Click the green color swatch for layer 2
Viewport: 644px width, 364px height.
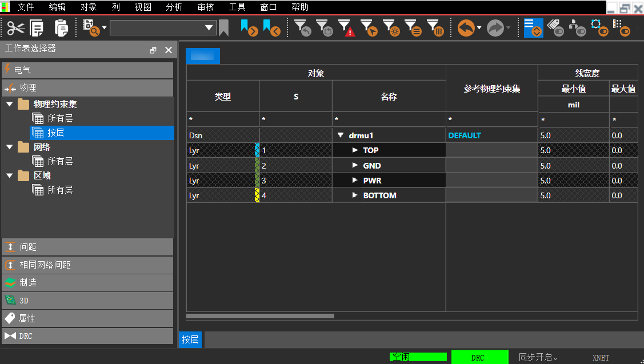257,165
